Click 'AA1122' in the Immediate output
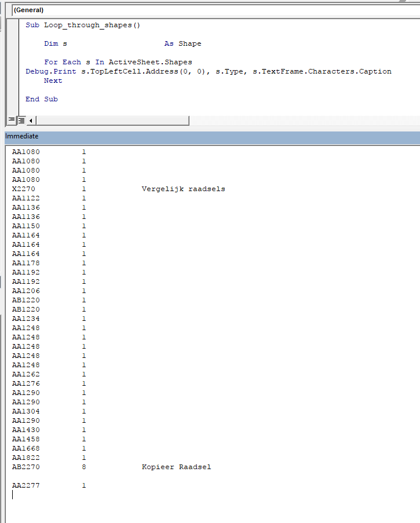This screenshot has height=523, width=420. pos(25,198)
